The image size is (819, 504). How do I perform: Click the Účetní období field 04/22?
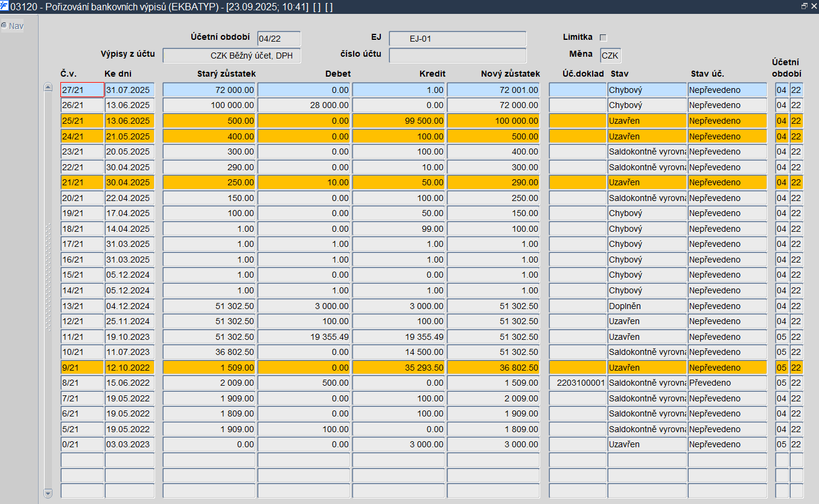(278, 39)
